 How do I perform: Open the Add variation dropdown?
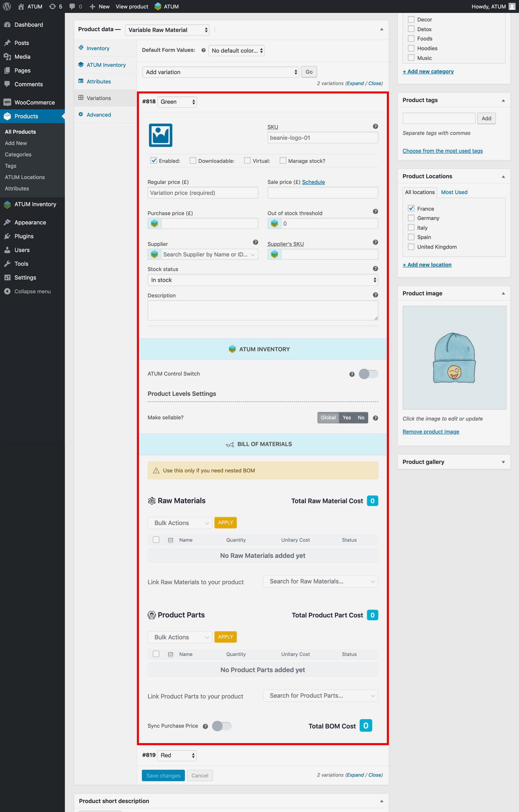221,72
